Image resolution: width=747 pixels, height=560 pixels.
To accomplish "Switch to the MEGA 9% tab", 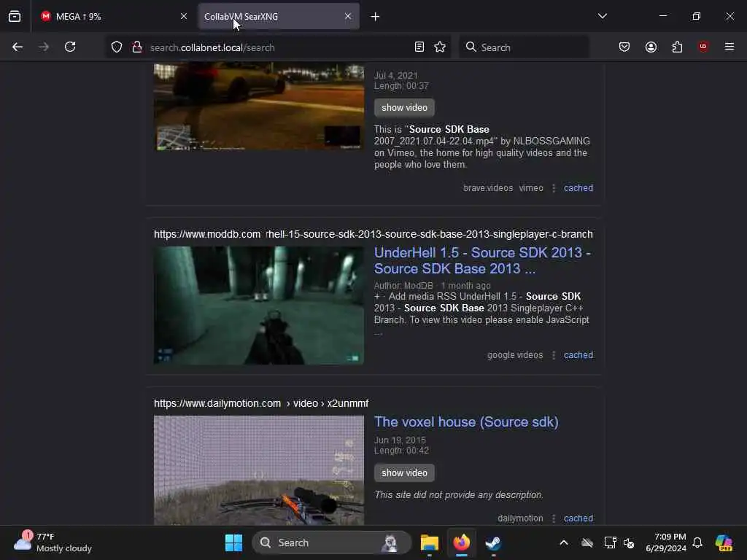I will [x=115, y=16].
